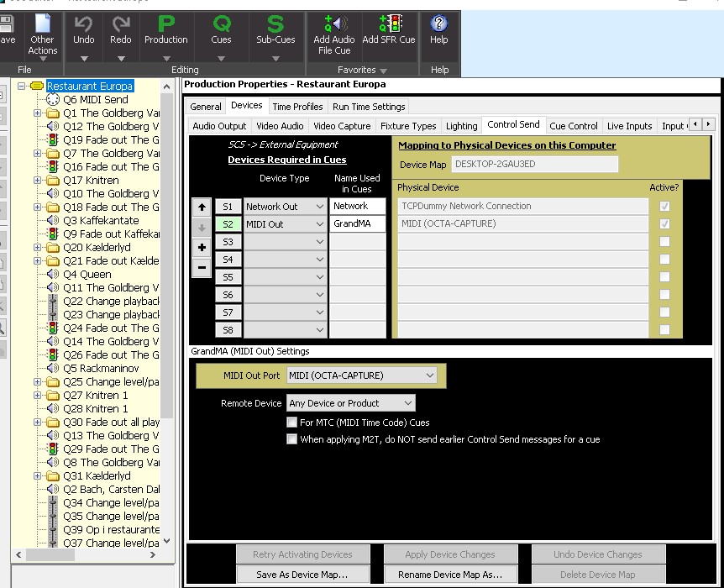Open the MIDI Out Port dropdown
This screenshot has width=724, height=588.
coord(362,375)
